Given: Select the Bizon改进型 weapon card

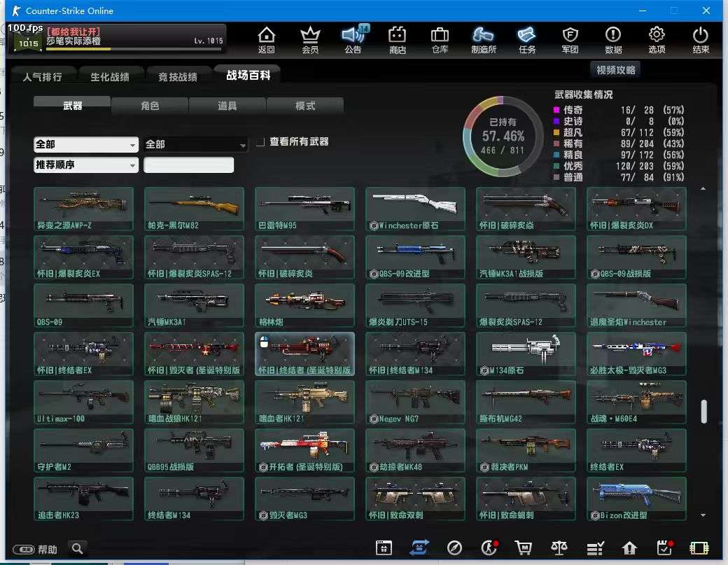Looking at the screenshot, I should [x=636, y=498].
